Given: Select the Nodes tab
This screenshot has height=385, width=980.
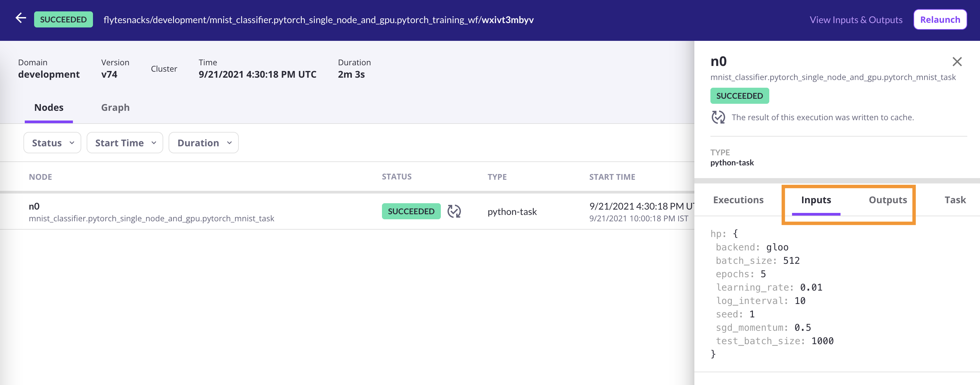Looking at the screenshot, I should point(49,108).
